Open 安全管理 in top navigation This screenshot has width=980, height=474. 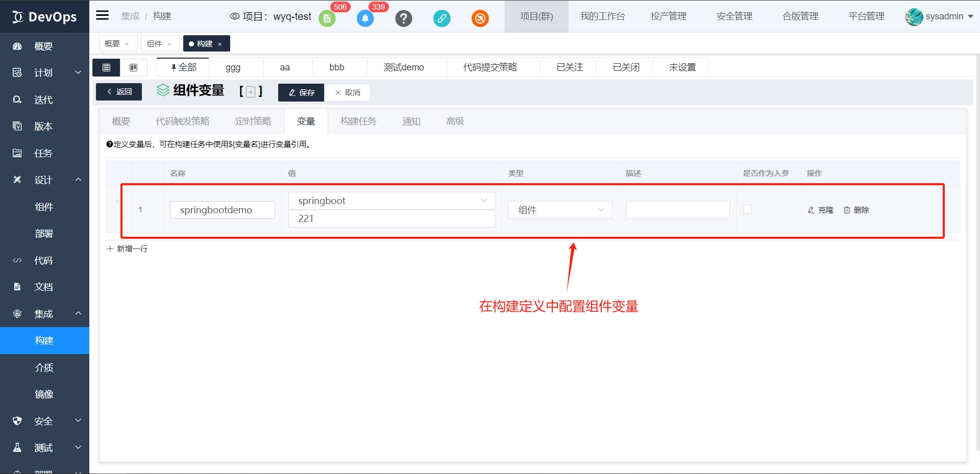(x=734, y=16)
